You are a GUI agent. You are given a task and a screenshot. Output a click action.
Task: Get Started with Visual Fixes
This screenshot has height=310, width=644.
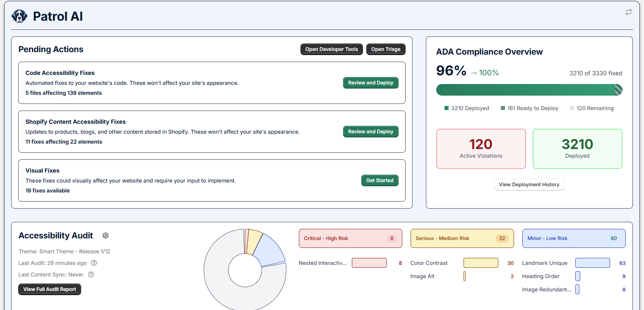[380, 180]
